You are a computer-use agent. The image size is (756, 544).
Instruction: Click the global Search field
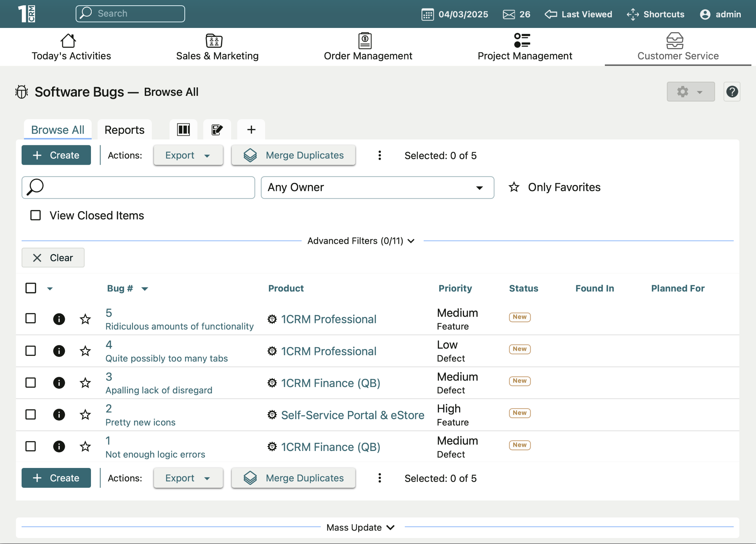[x=130, y=14]
